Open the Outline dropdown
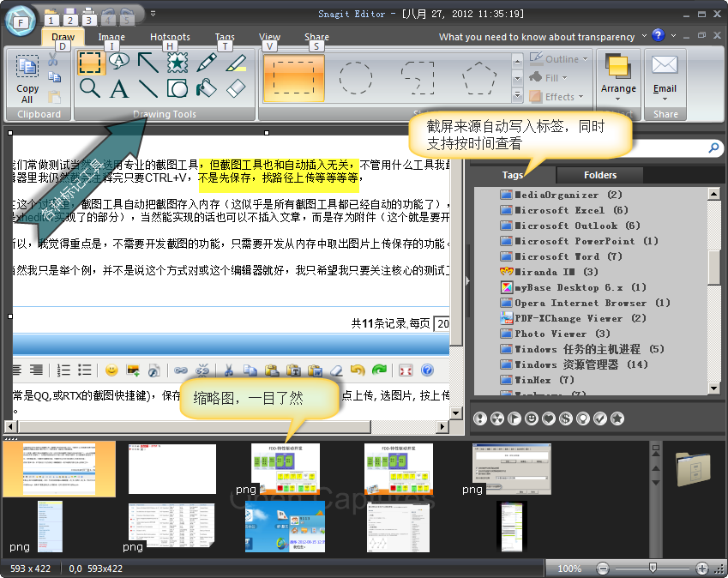This screenshot has width=728, height=578. click(560, 59)
